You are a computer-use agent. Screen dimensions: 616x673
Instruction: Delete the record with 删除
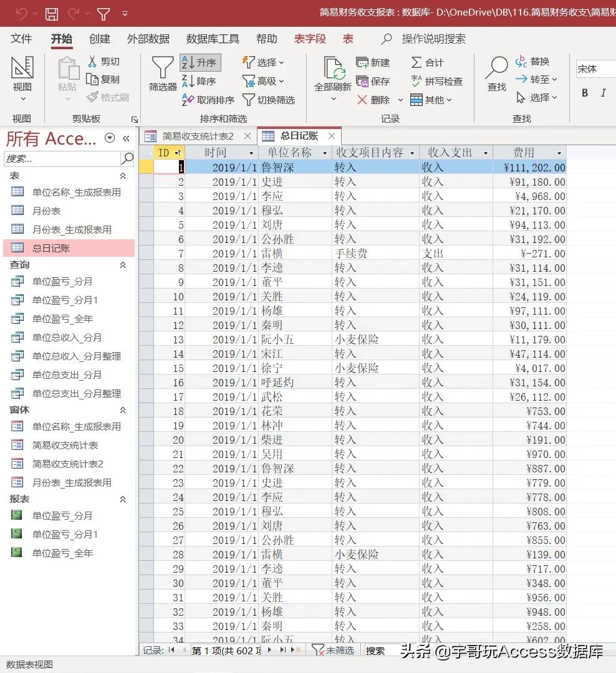373,100
